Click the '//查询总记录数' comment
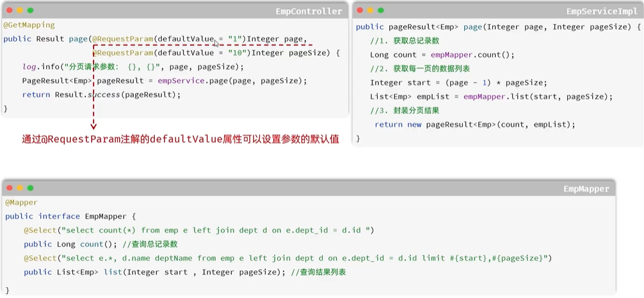The image size is (644, 298). [x=150, y=245]
